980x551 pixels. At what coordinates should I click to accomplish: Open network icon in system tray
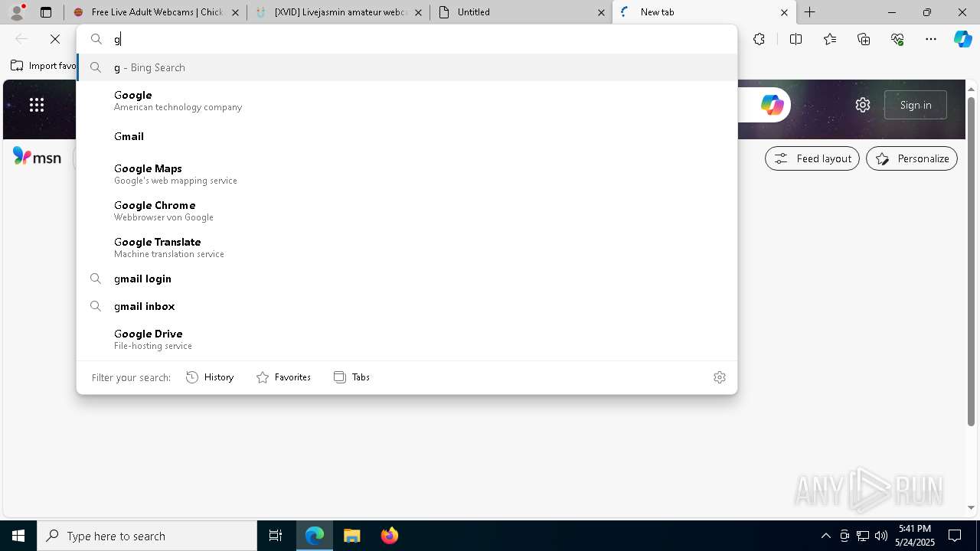click(862, 536)
